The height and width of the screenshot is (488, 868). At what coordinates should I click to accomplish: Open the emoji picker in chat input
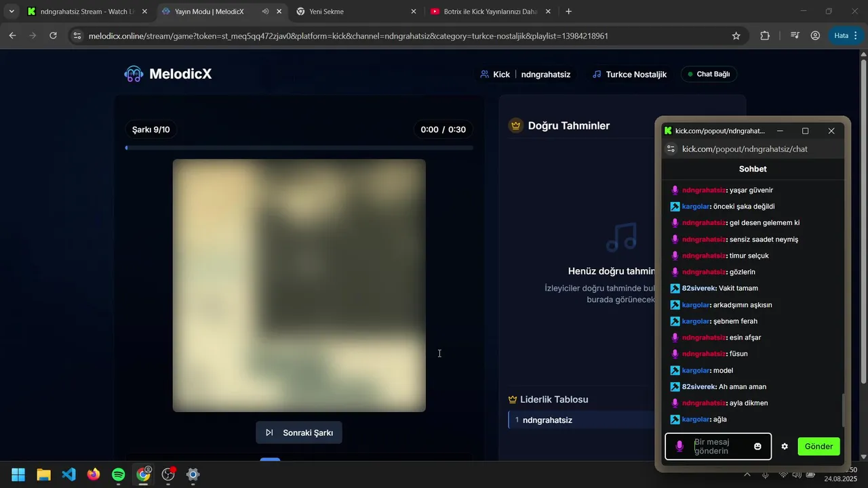pyautogui.click(x=757, y=447)
